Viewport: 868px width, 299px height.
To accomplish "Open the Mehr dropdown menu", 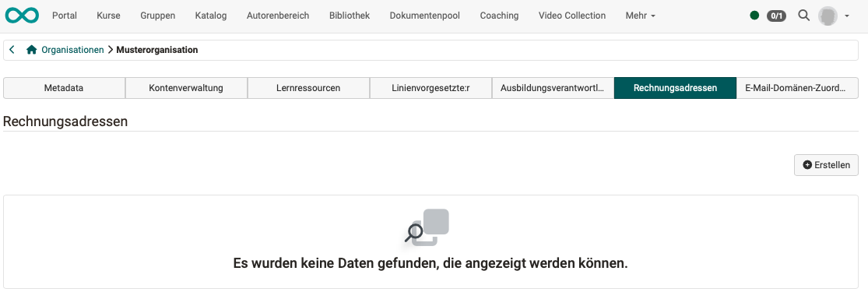I will 641,16.
